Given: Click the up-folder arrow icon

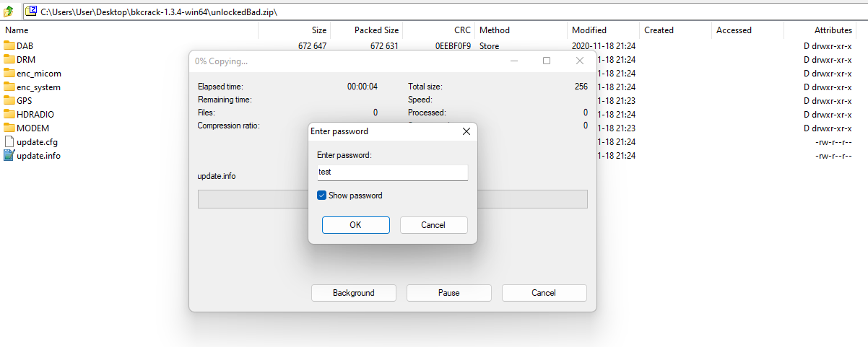Looking at the screenshot, I should pyautogui.click(x=9, y=12).
